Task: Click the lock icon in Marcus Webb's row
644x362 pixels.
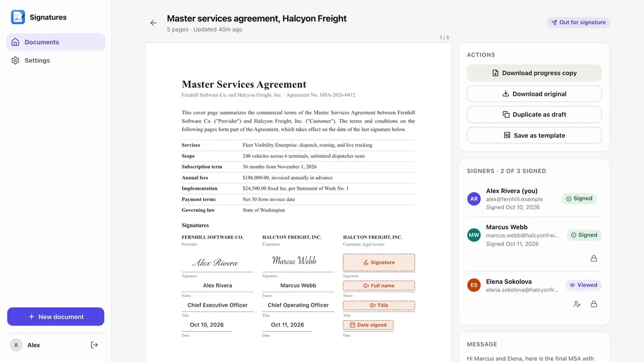Action: click(594, 258)
